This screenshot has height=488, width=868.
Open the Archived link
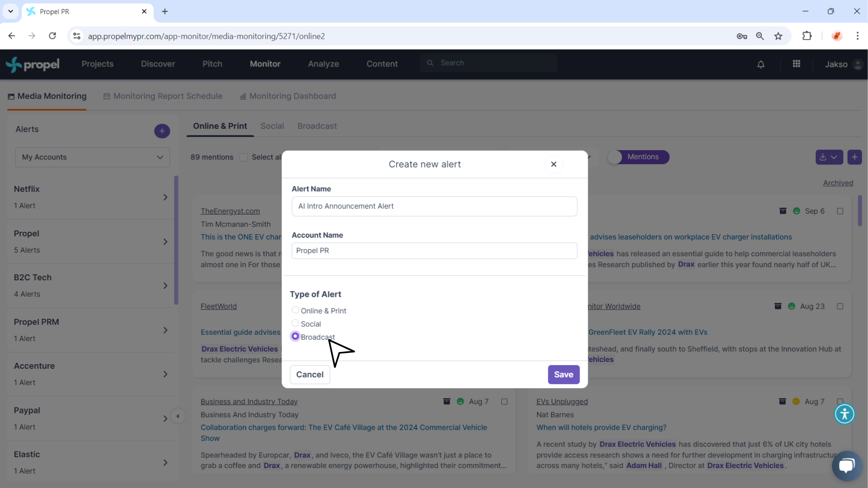tap(838, 183)
